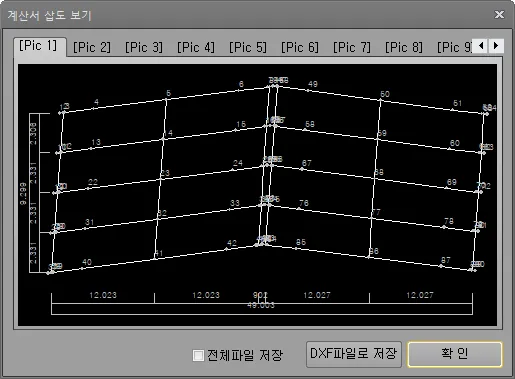Image resolution: width=515 pixels, height=379 pixels.
Task: Click node label 87 in the diagram
Action: [446, 260]
